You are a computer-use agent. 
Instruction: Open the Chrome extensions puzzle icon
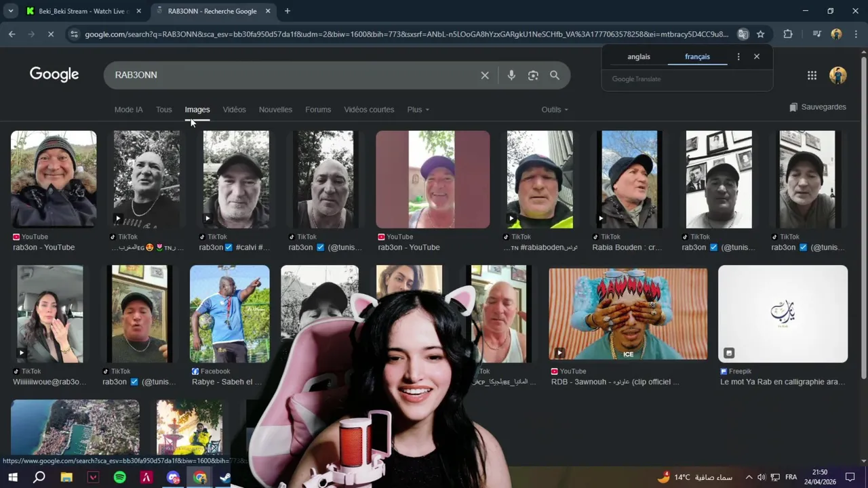(x=788, y=34)
